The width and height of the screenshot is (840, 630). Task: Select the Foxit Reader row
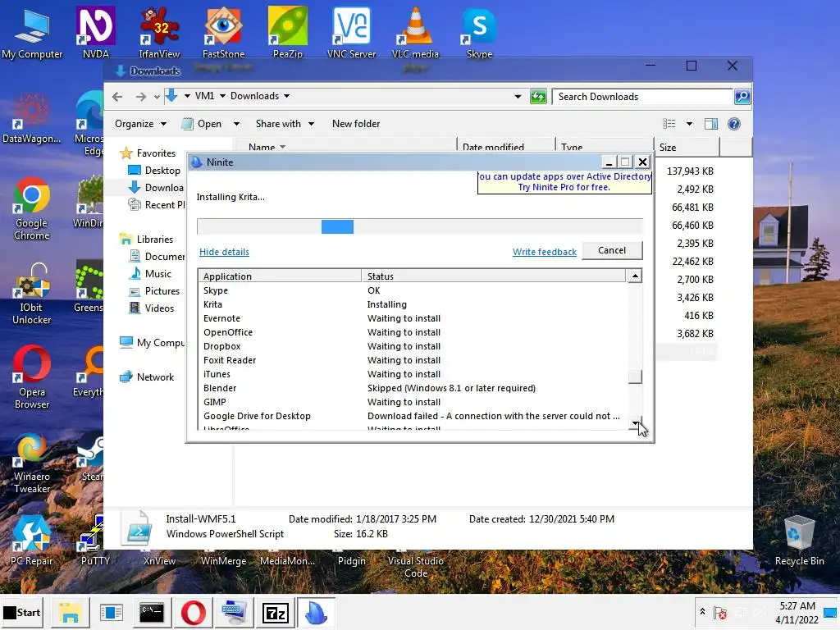(x=413, y=360)
